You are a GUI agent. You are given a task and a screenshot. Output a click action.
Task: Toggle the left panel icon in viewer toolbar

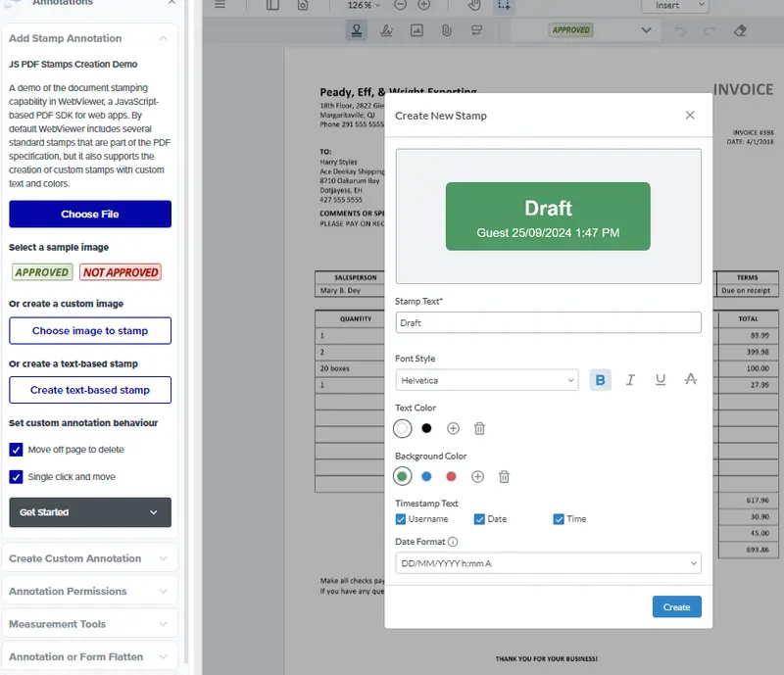click(272, 5)
